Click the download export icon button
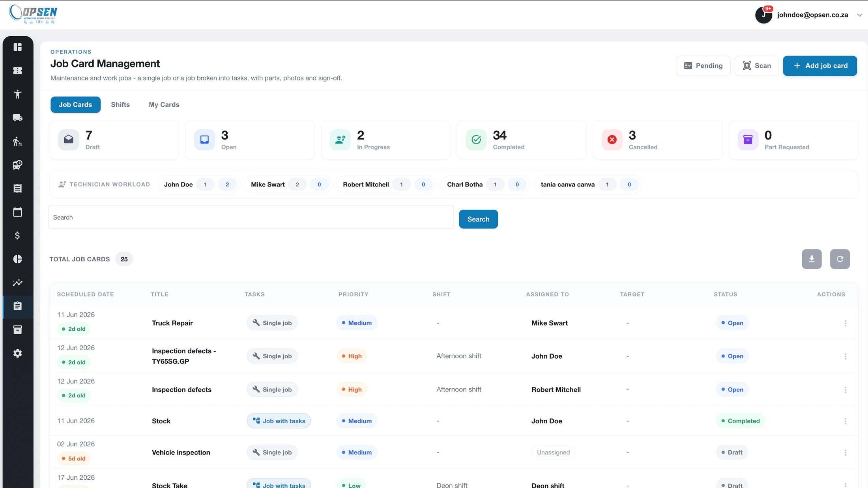The width and height of the screenshot is (868, 488). [812, 259]
